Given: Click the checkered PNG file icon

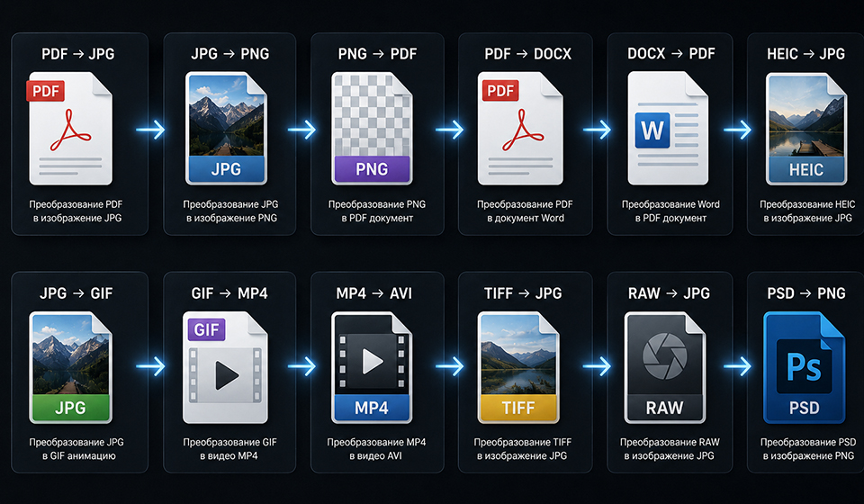Looking at the screenshot, I should click(x=372, y=128).
